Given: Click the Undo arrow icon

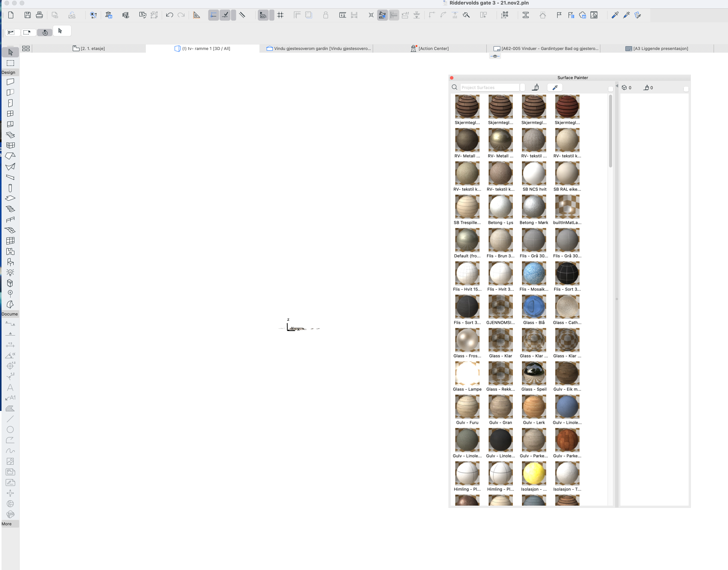Looking at the screenshot, I should coord(169,15).
